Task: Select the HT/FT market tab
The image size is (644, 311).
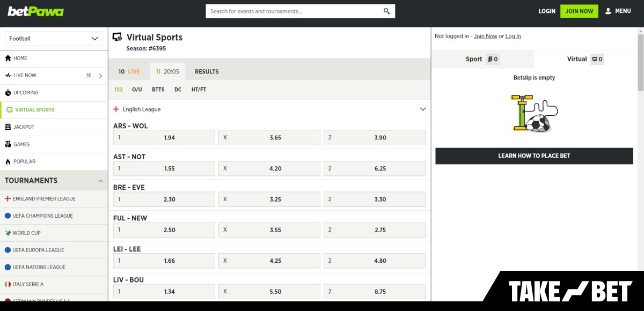Action: (x=199, y=90)
